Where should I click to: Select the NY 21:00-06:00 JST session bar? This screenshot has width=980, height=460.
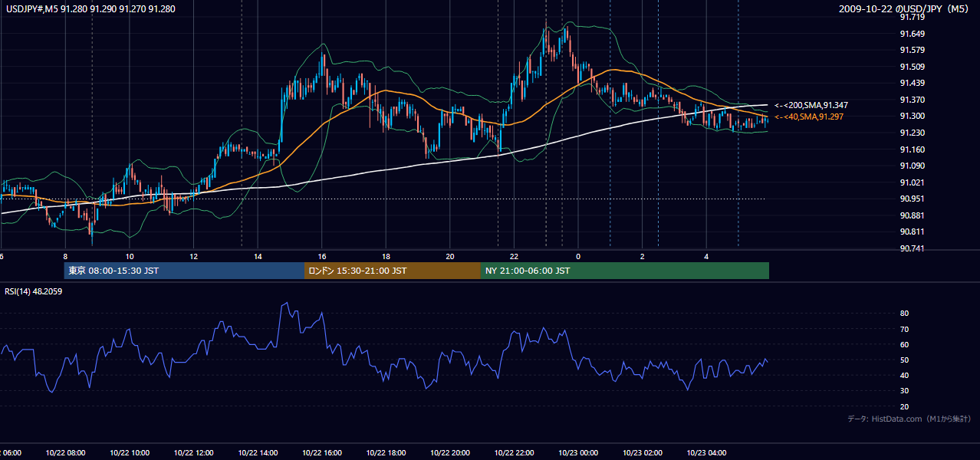(625, 271)
